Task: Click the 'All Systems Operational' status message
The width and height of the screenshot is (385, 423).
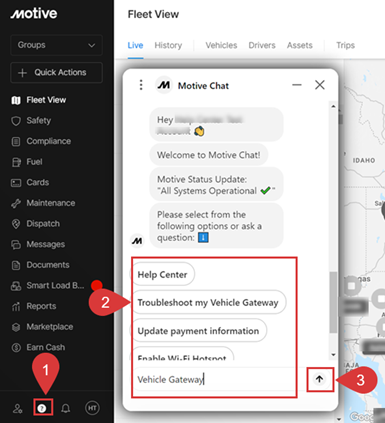Action: 216,185
